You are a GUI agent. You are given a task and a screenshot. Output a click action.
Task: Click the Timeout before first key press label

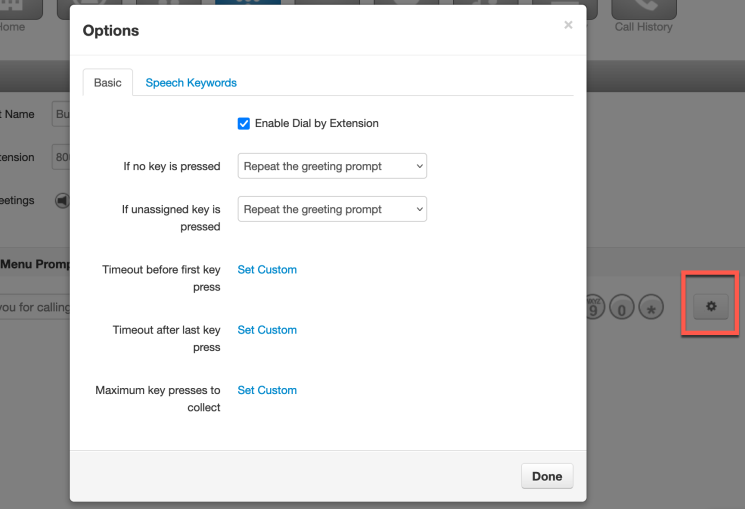click(161, 278)
